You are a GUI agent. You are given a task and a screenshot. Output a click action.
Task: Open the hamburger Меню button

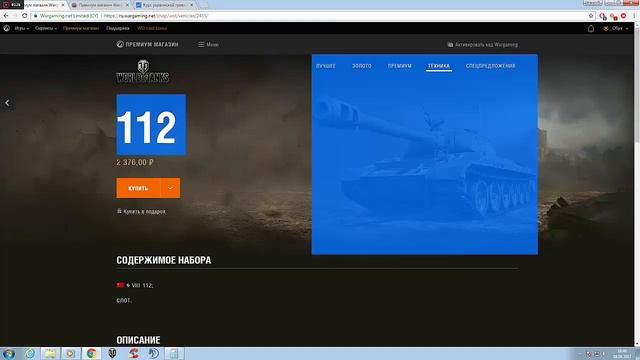tap(209, 44)
